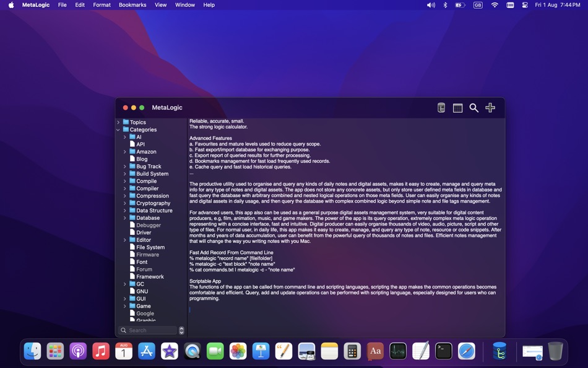The width and height of the screenshot is (588, 368).
Task: Click the MetaLogic database dock icon
Action: click(x=499, y=351)
